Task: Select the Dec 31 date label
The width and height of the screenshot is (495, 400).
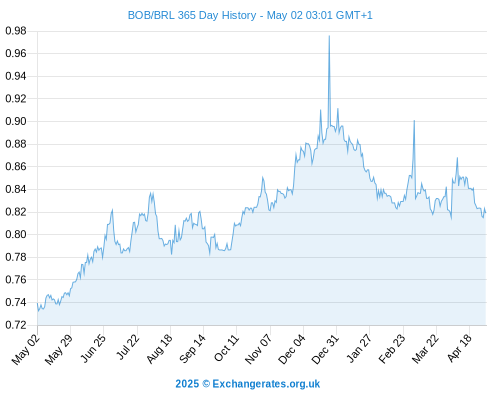Action: click(325, 349)
